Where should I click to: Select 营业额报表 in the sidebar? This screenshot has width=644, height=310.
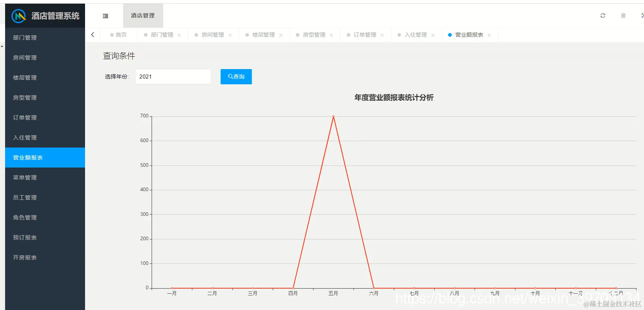tap(45, 157)
